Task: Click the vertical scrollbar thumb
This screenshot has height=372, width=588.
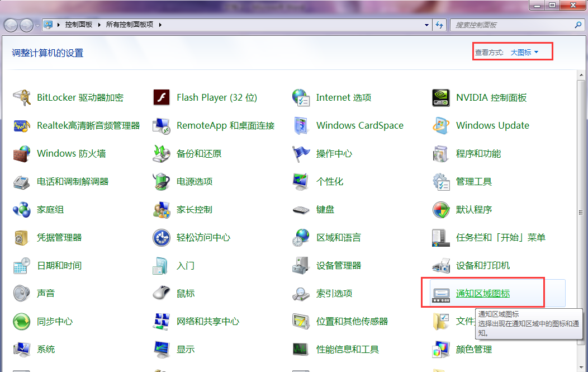Action: [581, 213]
